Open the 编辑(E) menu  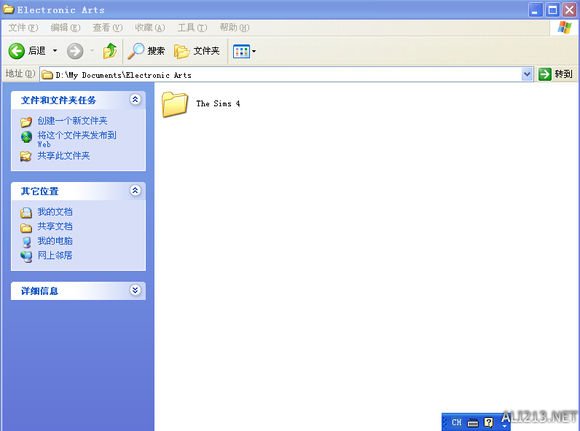tap(65, 27)
